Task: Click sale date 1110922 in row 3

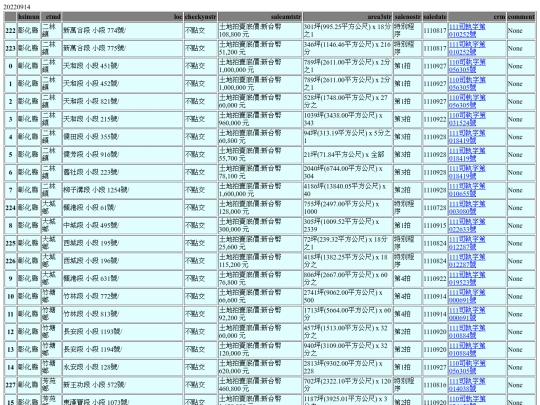Action: pos(435,119)
